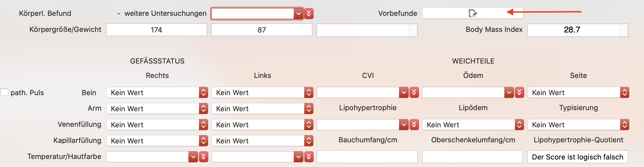Screen dimensions: 644x167
Task: Open Bein Rechts Kein Wert popup
Action: (x=157, y=92)
